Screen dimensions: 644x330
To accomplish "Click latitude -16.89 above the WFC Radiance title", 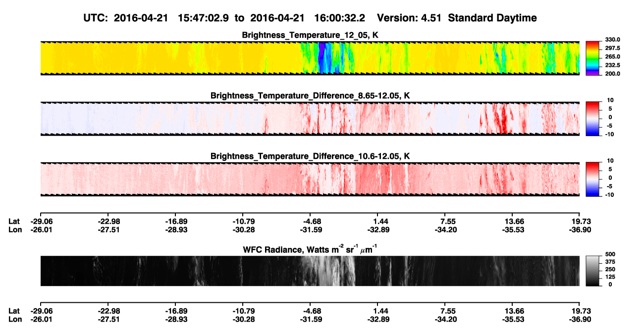I will (x=176, y=221).
